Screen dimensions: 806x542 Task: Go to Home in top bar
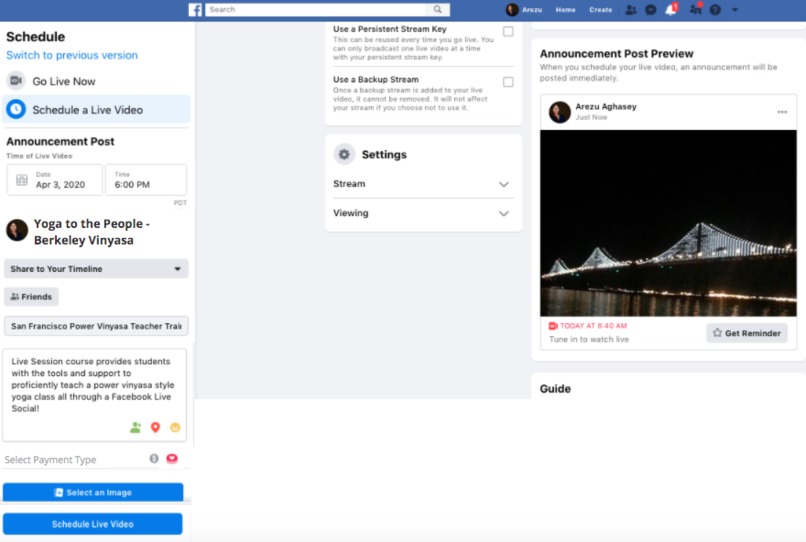coord(565,10)
